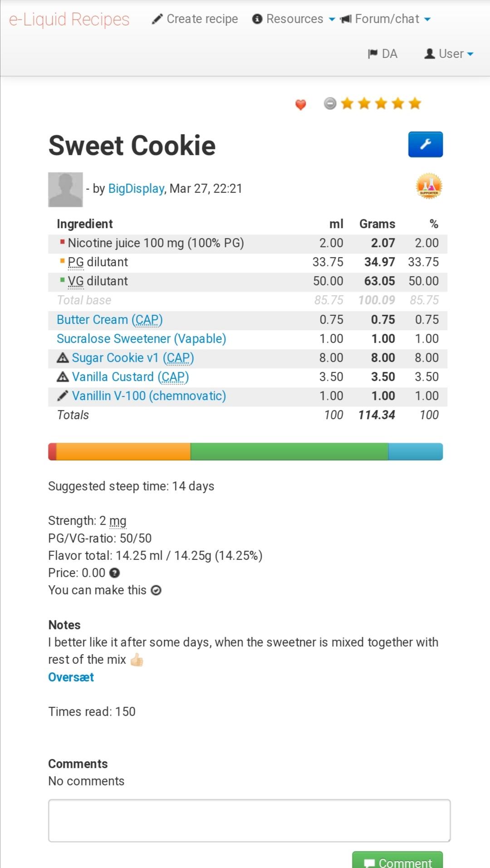Screen dimensions: 490x868
Task: Click the orange Supporter badge icon
Action: pos(429,186)
